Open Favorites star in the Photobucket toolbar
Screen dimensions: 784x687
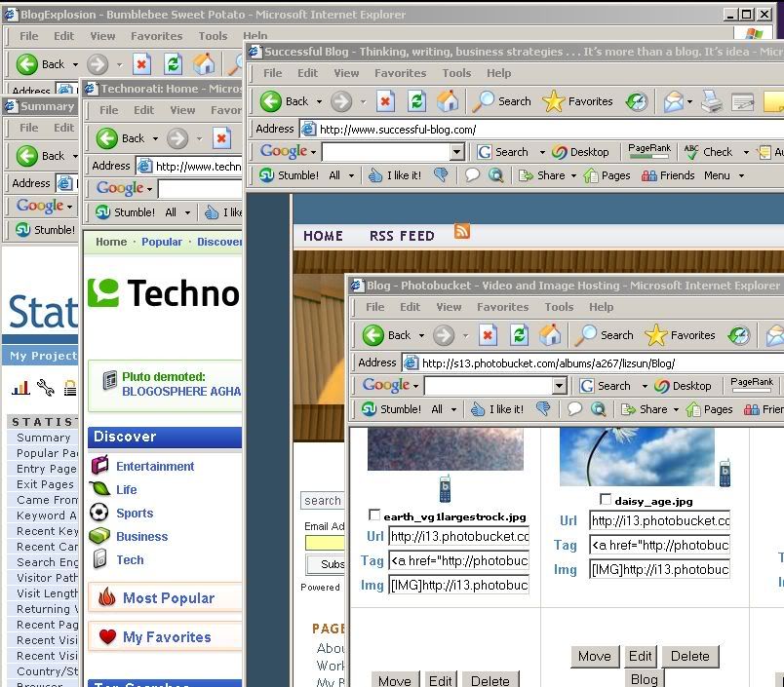pyautogui.click(x=680, y=335)
